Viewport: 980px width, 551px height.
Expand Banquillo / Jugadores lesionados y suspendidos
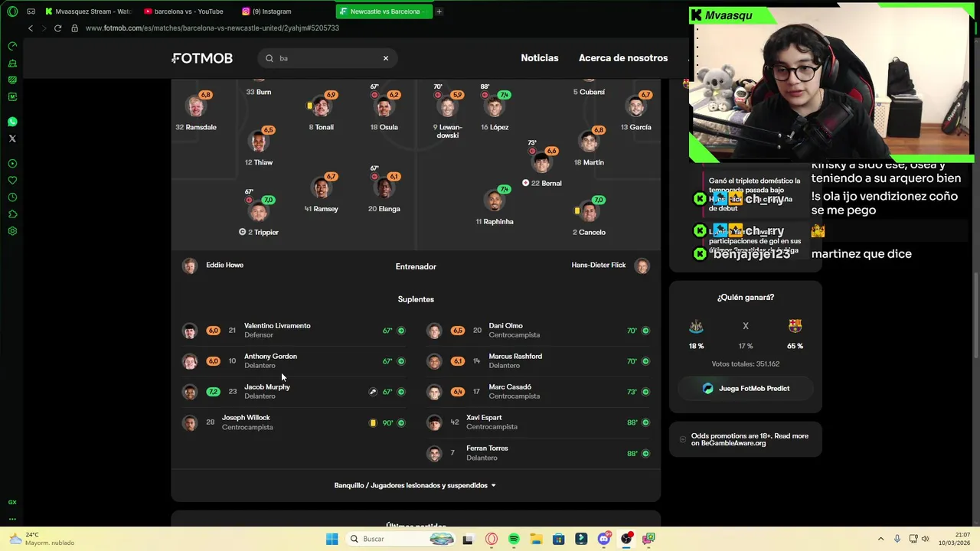(416, 485)
